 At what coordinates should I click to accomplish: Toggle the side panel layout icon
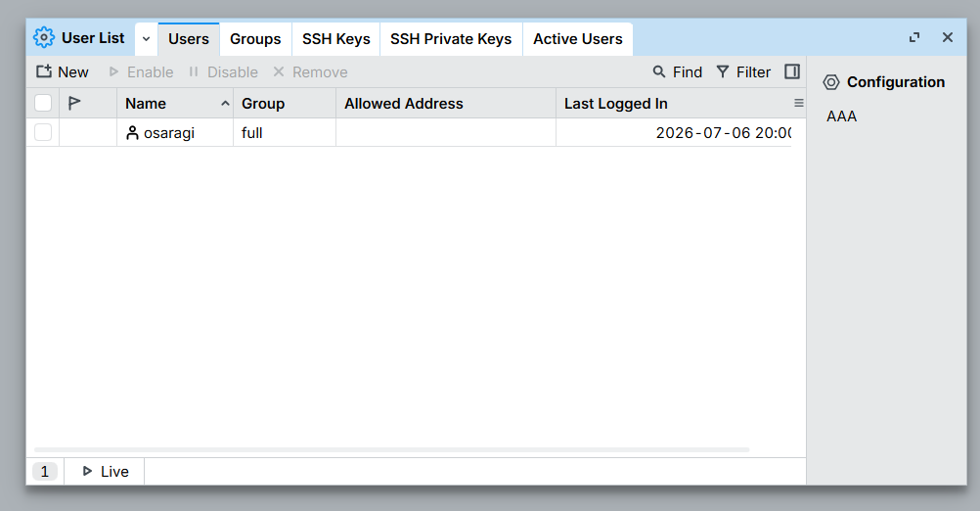point(792,71)
